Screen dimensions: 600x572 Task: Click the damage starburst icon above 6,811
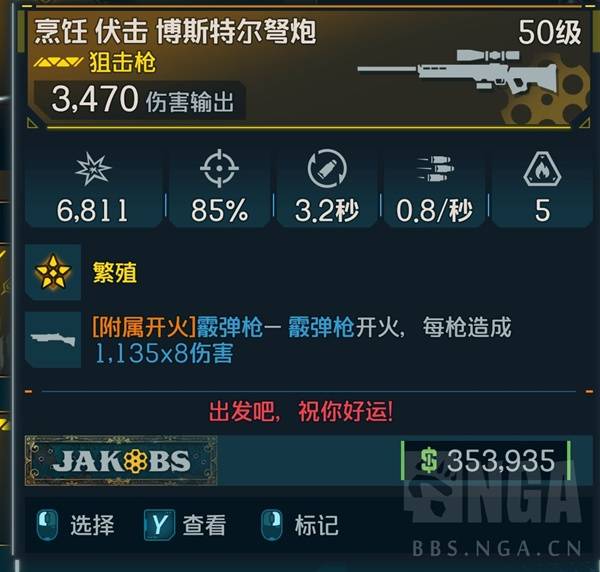pyautogui.click(x=93, y=169)
